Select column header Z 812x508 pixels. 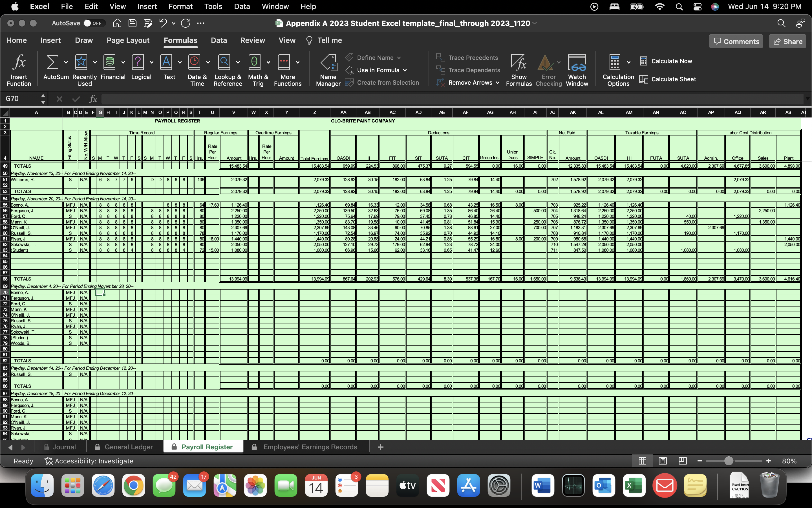coord(314,113)
